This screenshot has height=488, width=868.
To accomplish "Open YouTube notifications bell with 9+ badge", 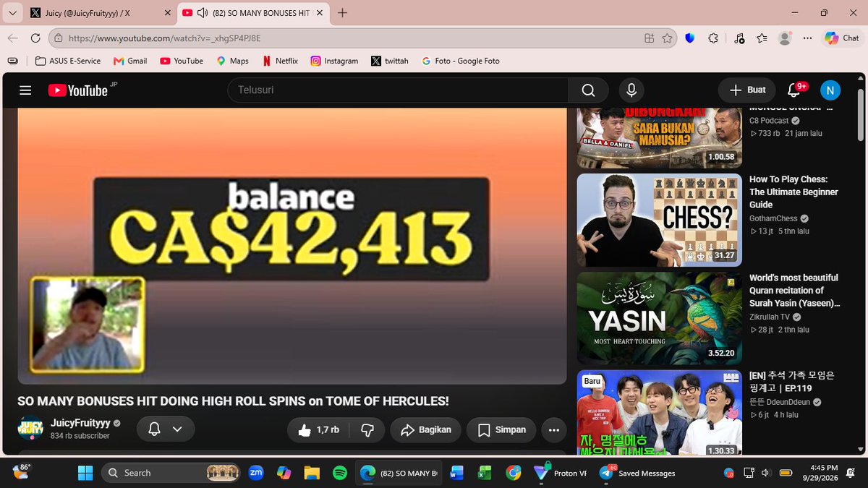I will click(795, 90).
